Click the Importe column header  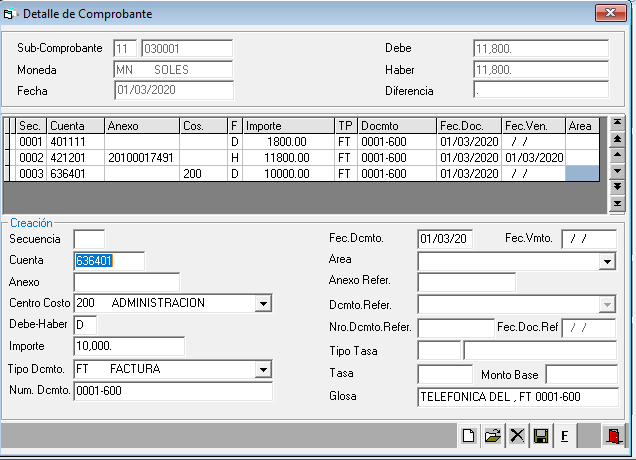click(x=288, y=126)
